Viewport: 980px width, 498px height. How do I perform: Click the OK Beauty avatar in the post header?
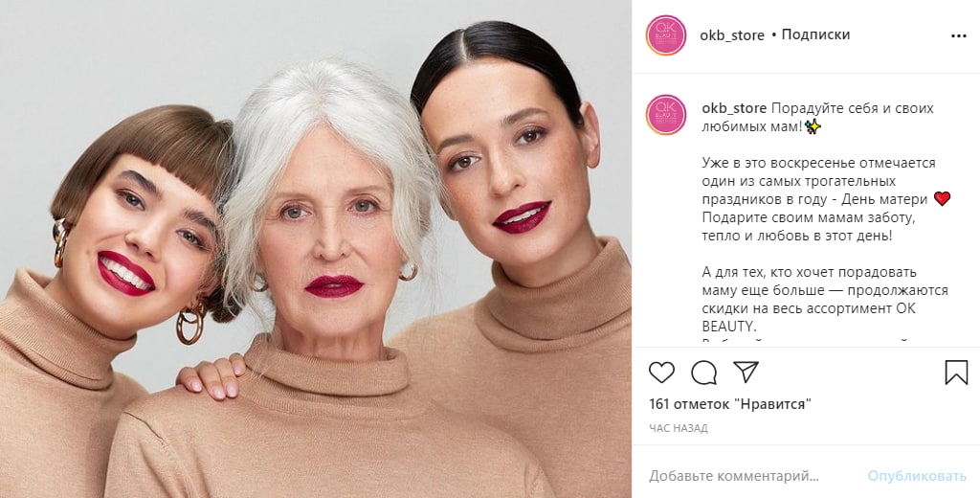[x=666, y=35]
